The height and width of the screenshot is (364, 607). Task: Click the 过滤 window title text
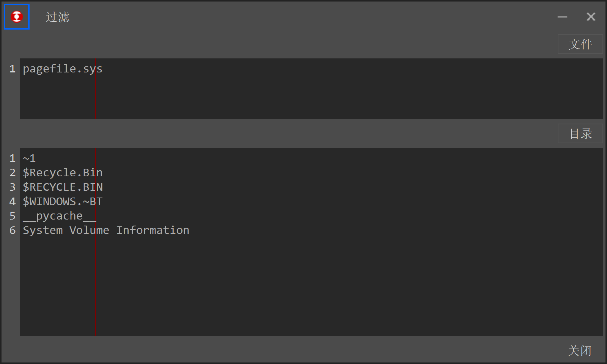point(58,17)
